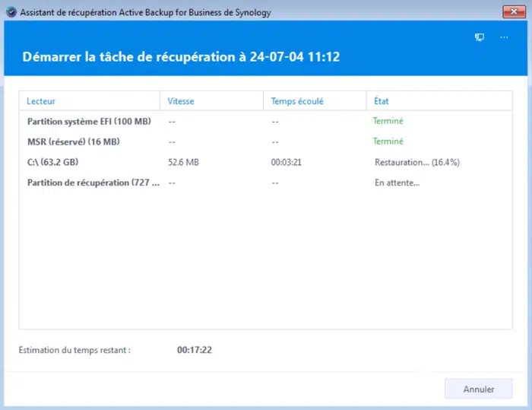This screenshot has height=410, width=532.
Task: Click the En attente... status
Action: (397, 183)
